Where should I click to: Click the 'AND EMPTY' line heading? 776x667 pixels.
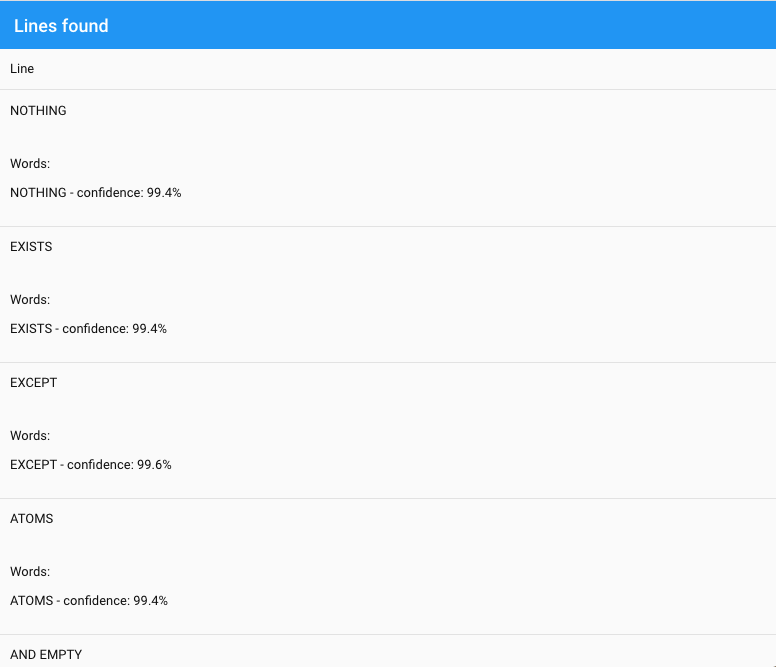point(46,655)
